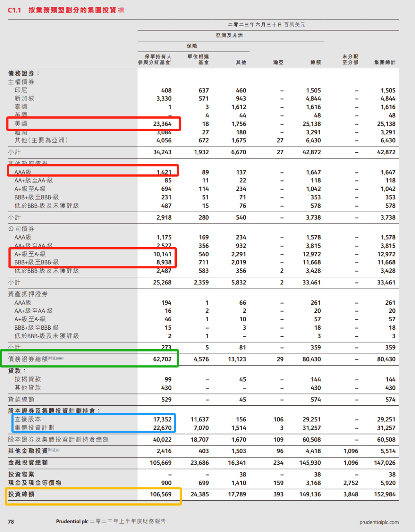The height and width of the screenshot is (532, 415).
Task: Click page number 78 in footer
Action: 11,522
